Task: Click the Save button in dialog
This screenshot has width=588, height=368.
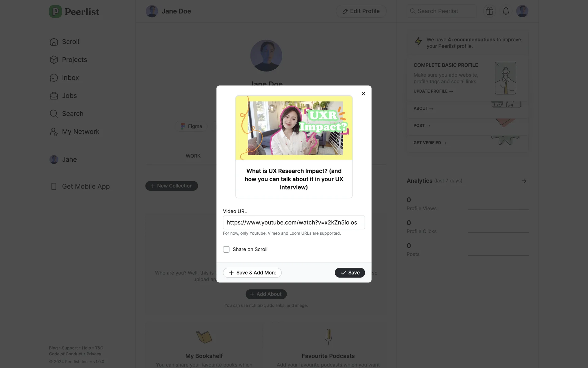Action: [350, 273]
